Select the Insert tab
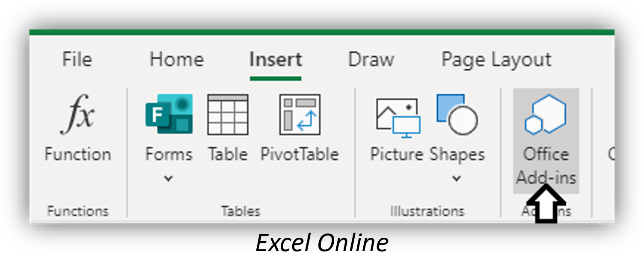 (276, 59)
